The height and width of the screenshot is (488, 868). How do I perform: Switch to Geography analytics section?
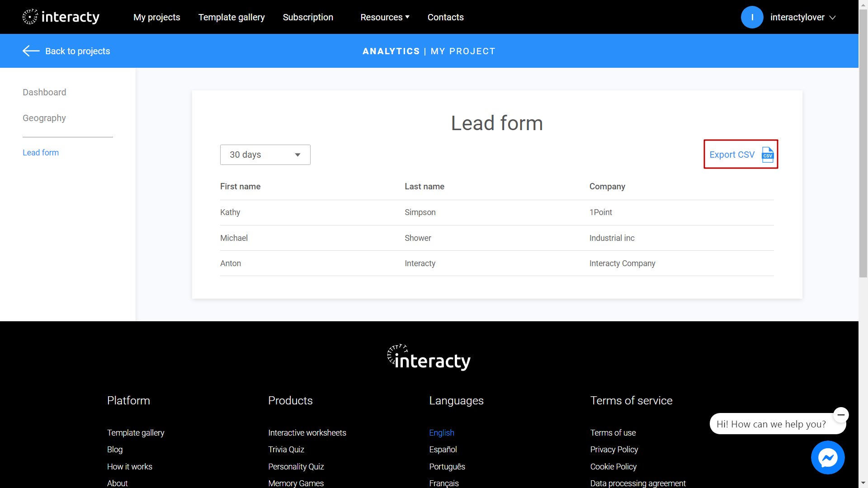[x=44, y=118]
